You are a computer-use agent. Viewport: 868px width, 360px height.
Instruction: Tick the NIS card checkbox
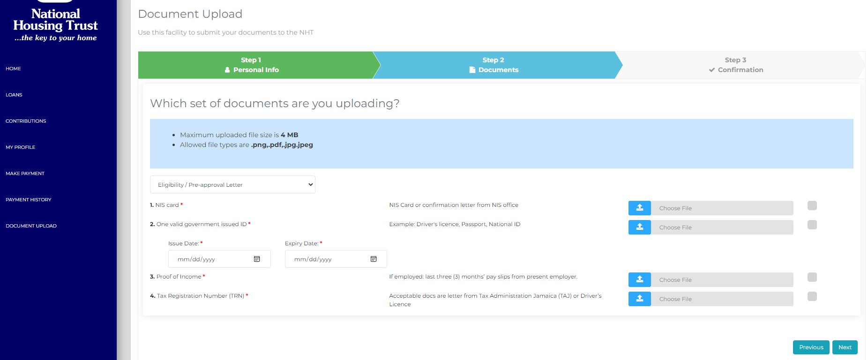pyautogui.click(x=812, y=206)
